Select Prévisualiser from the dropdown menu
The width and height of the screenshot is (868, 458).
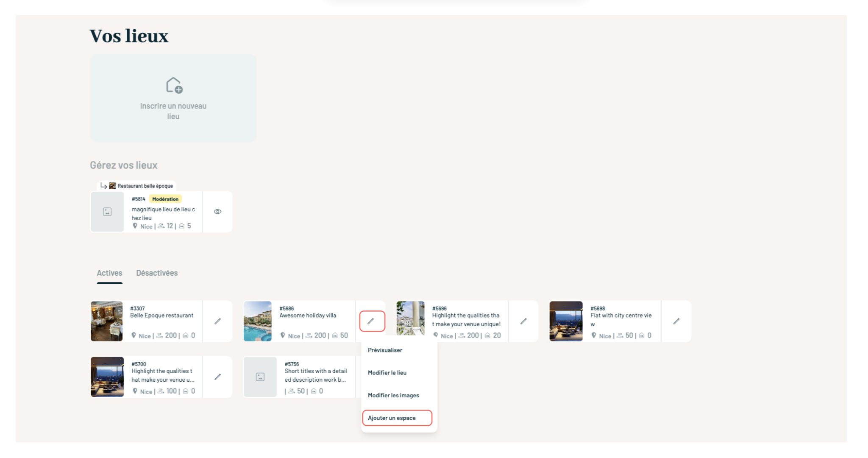[385, 350]
